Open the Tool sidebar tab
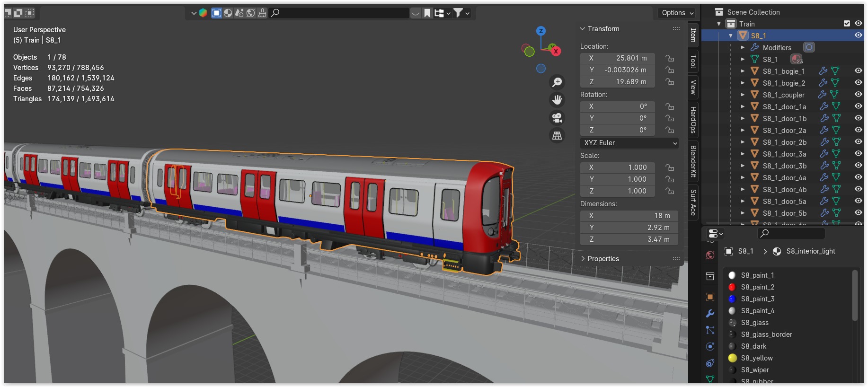 coord(693,61)
